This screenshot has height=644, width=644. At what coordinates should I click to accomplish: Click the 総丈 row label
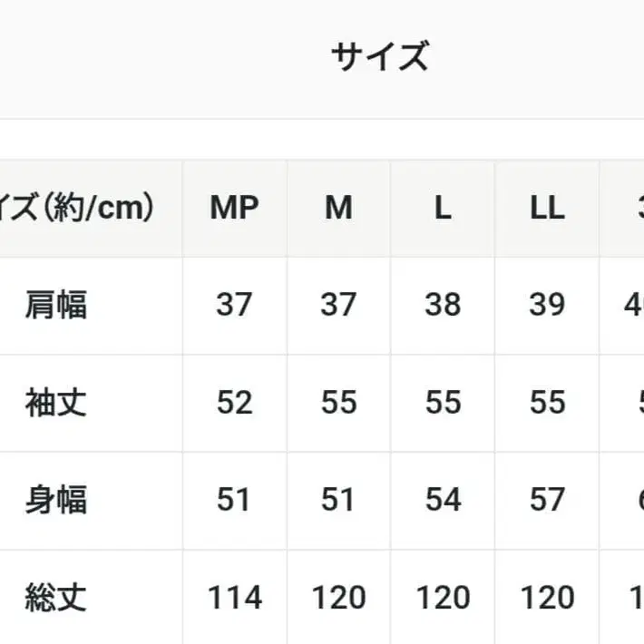(56, 598)
